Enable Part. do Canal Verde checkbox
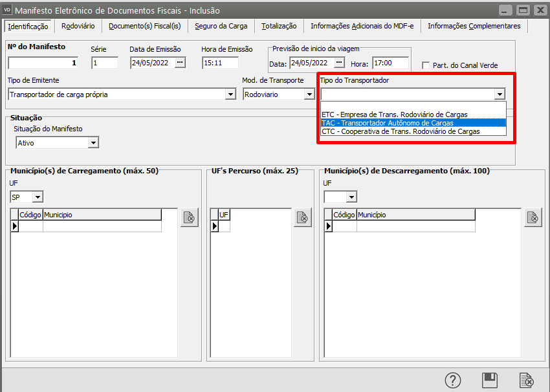Viewport: 550px width, 392px height. [426, 65]
